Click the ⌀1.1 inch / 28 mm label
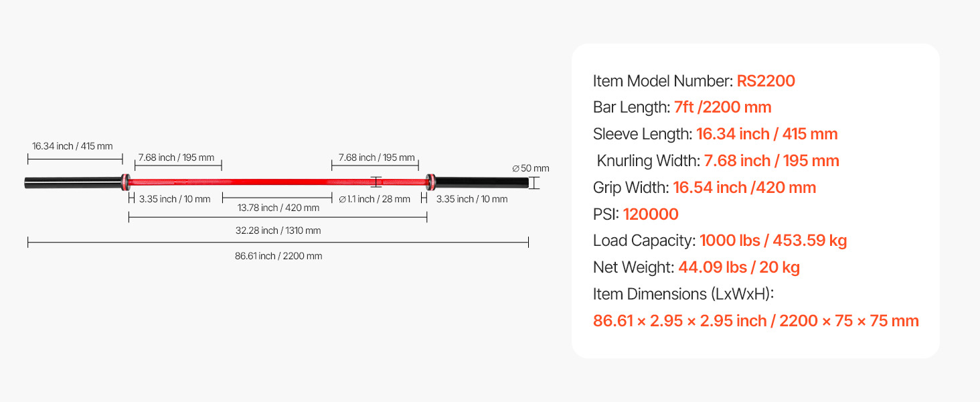Screen dimensions: 980x402 pyautogui.click(x=374, y=199)
